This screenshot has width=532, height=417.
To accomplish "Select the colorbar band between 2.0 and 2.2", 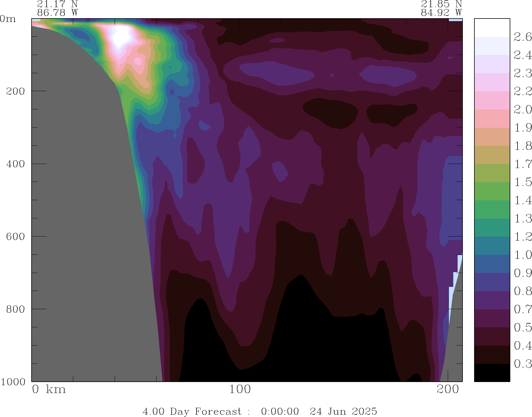I will pyautogui.click(x=492, y=100).
